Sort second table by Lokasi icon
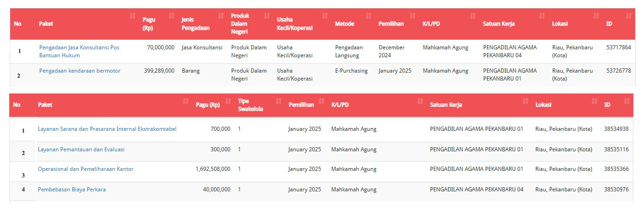Screen dimensions: 644x210 [594, 101]
